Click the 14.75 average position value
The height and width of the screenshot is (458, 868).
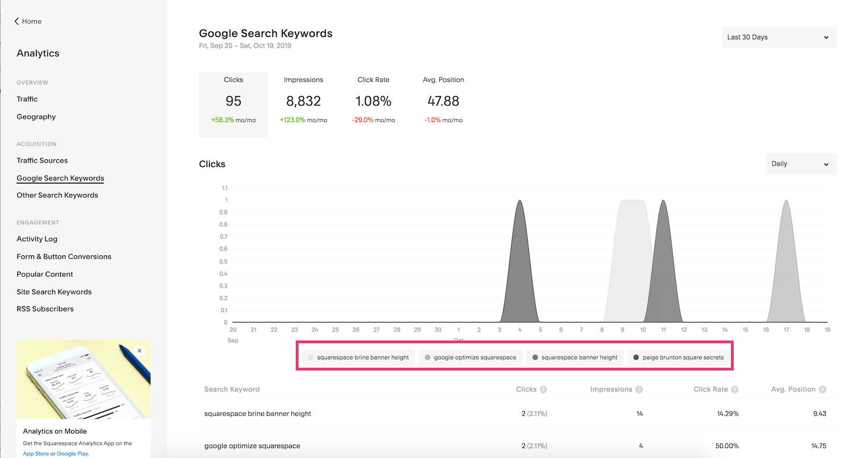point(818,446)
